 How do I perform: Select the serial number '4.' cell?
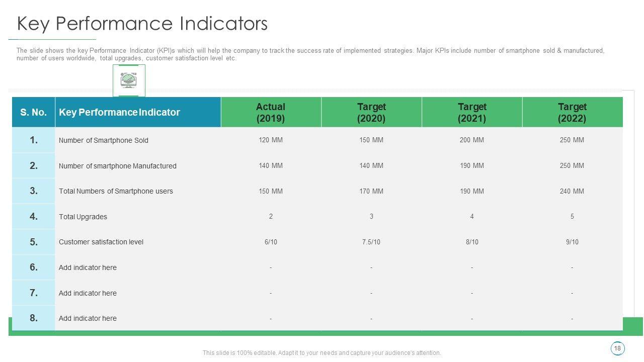pyautogui.click(x=34, y=217)
